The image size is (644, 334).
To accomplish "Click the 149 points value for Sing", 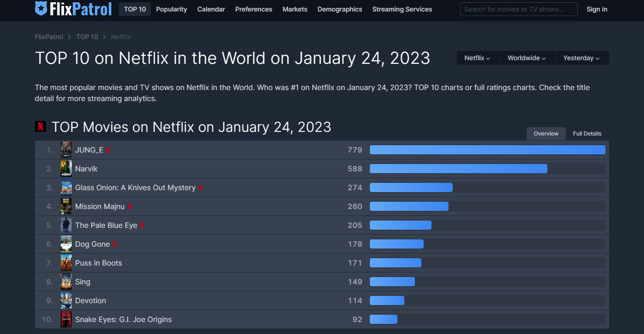I will (x=355, y=282).
